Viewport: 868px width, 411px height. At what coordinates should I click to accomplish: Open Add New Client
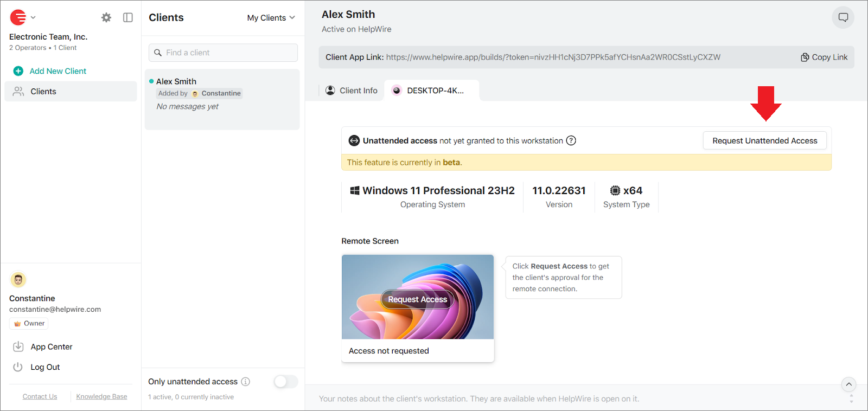[58, 71]
